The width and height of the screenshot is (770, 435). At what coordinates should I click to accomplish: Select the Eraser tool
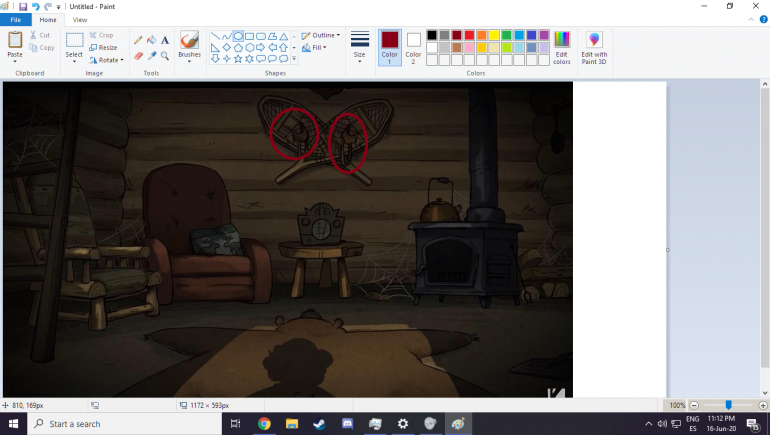138,56
